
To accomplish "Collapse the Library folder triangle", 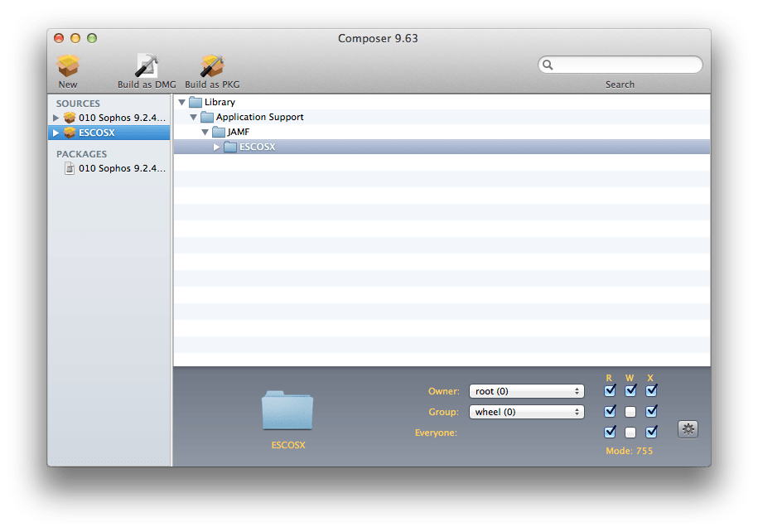I will click(182, 103).
